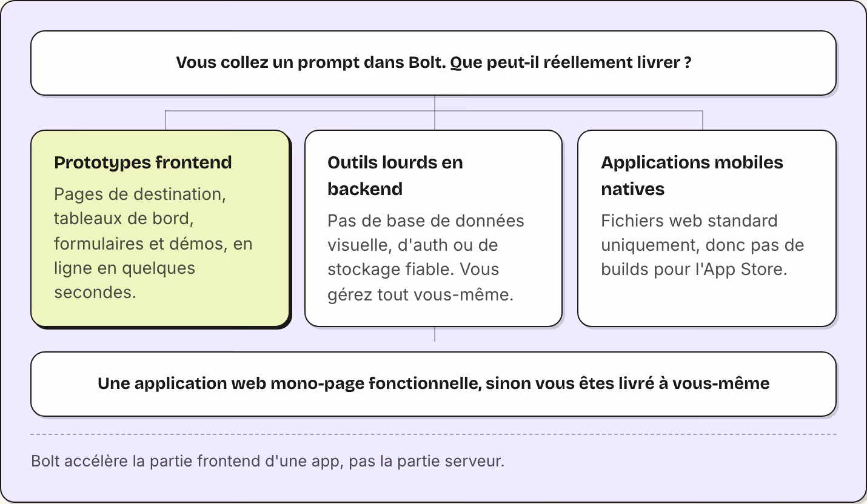Select the 'Applications mobiles natives' heading
Screen dimensions: 867x504
[692, 176]
